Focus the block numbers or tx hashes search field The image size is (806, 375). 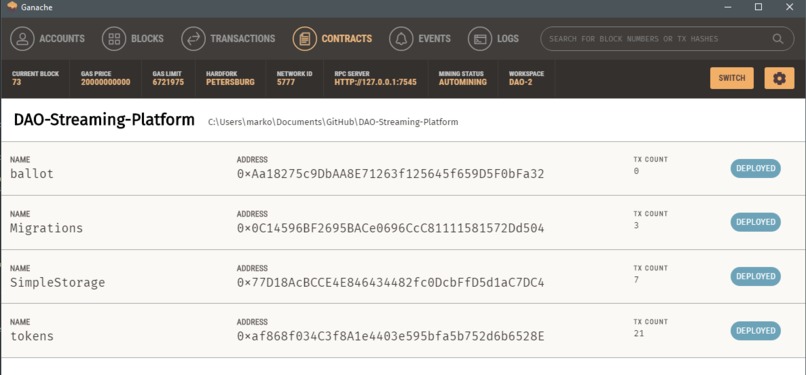pyautogui.click(x=667, y=39)
